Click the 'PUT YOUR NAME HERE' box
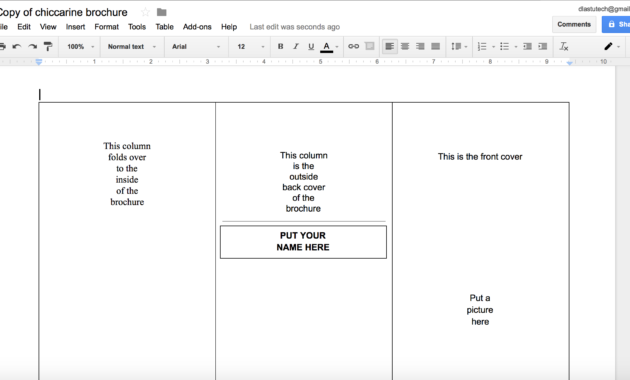 coord(303,242)
